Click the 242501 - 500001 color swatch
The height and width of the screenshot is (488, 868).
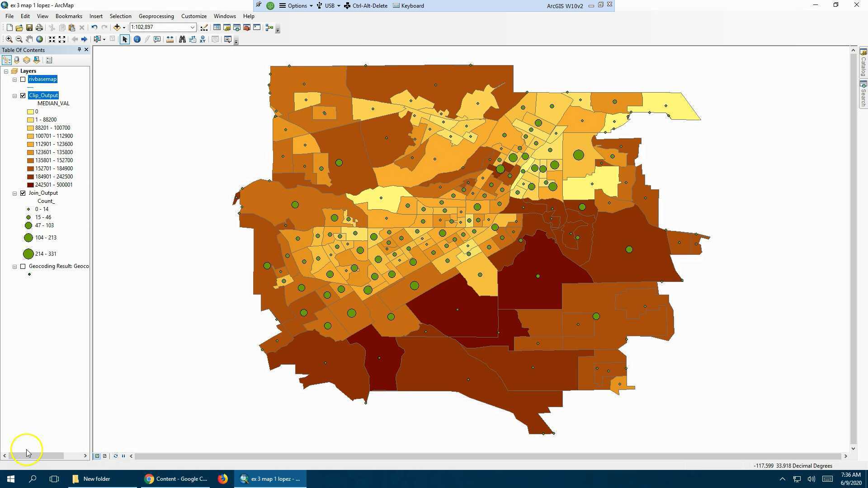pos(30,185)
